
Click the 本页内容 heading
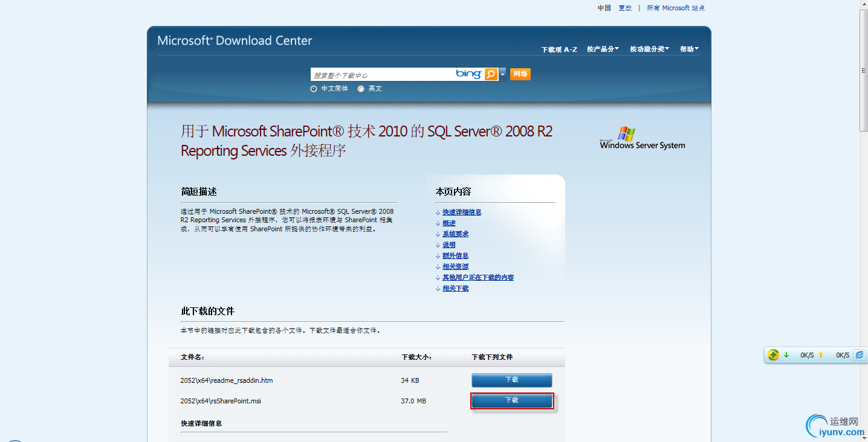[453, 192]
